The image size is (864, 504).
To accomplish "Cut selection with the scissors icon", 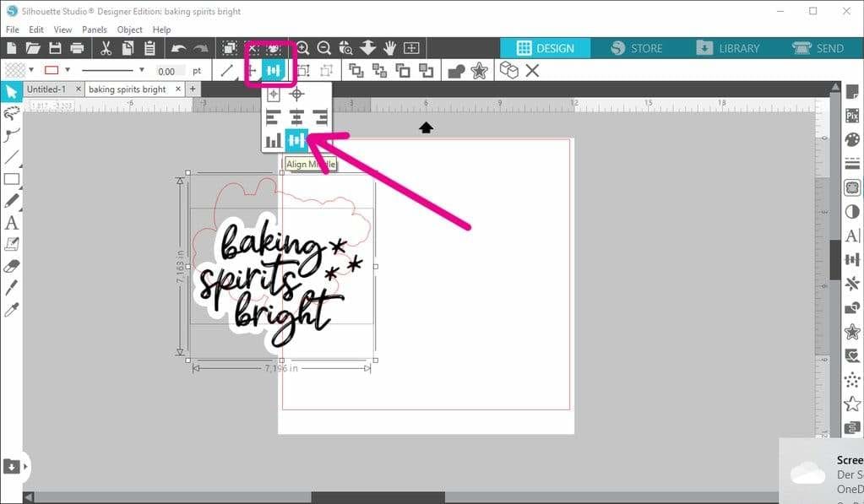I will click(106, 48).
